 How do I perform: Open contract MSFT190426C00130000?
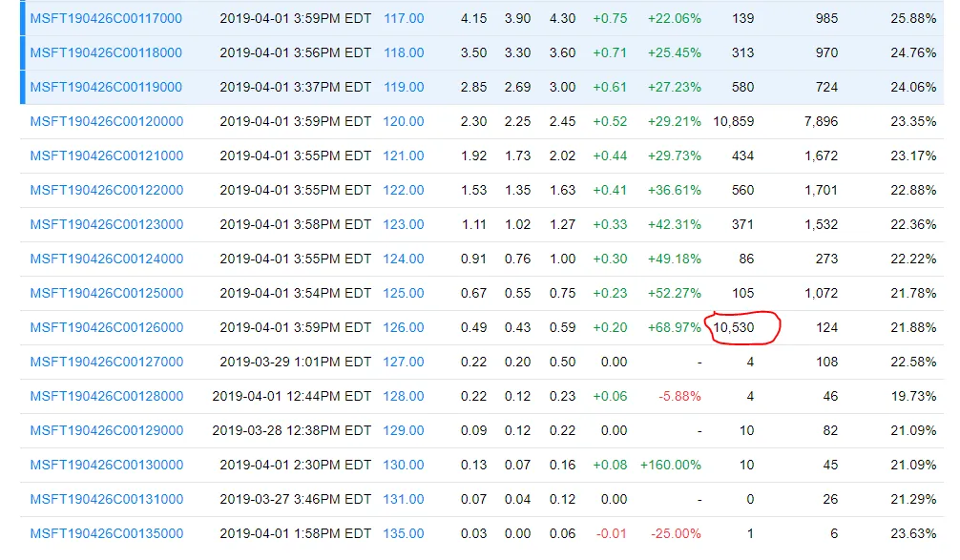[106, 465]
